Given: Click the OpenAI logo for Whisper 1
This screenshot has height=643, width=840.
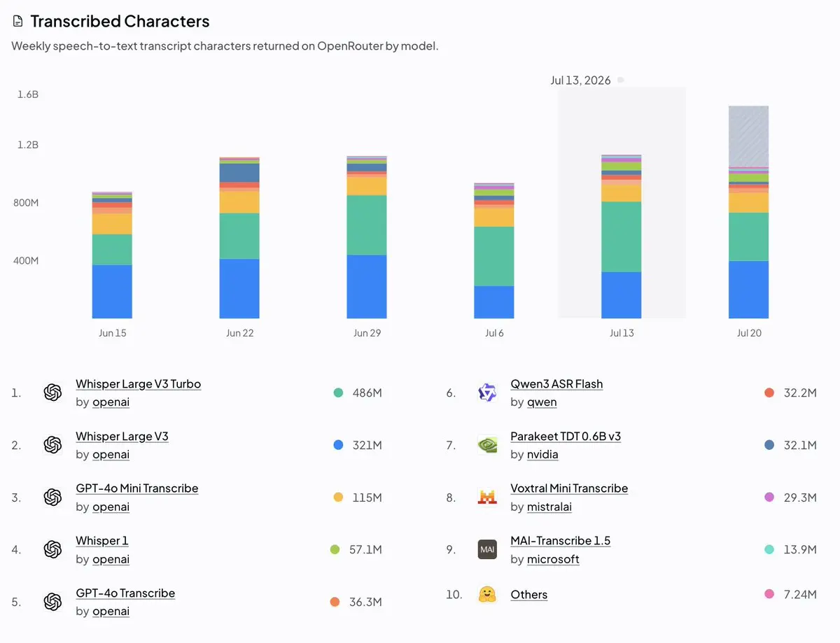Looking at the screenshot, I should [52, 550].
